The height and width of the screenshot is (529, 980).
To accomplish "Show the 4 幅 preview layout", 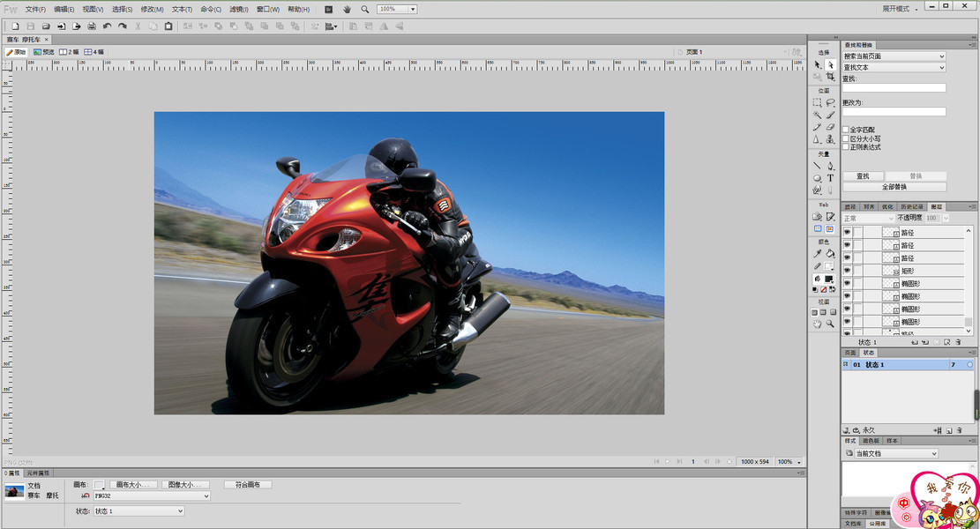I will click(x=94, y=52).
